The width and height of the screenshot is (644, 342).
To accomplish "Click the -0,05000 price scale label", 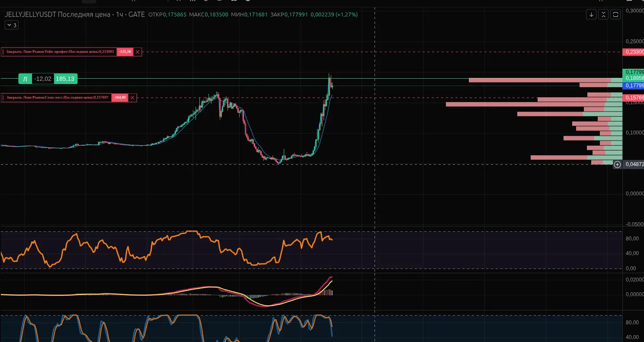I will pos(634,224).
